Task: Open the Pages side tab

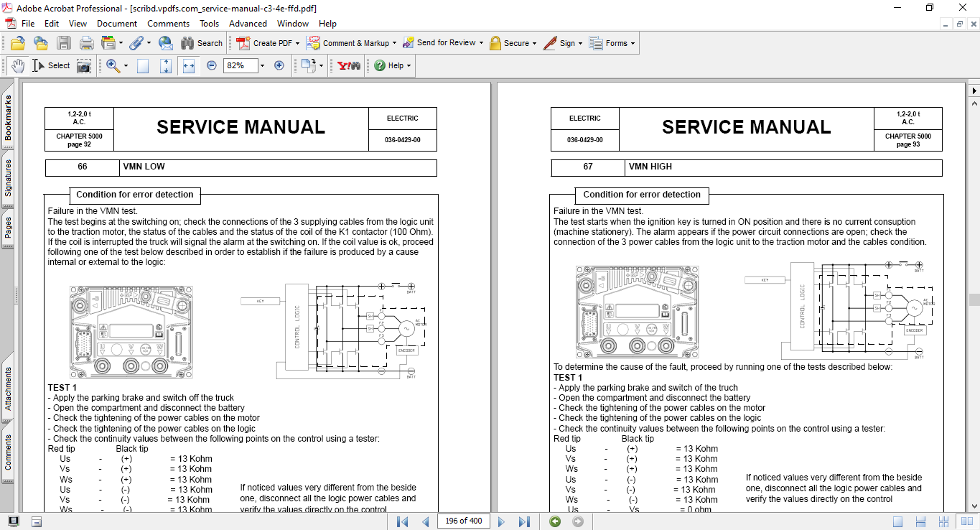Action: pyautogui.click(x=8, y=228)
